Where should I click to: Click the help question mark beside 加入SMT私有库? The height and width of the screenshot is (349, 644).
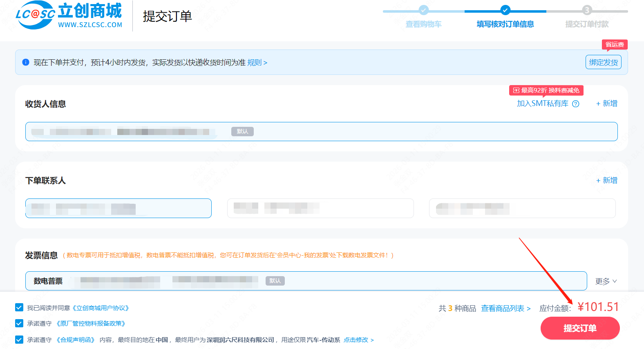[576, 104]
